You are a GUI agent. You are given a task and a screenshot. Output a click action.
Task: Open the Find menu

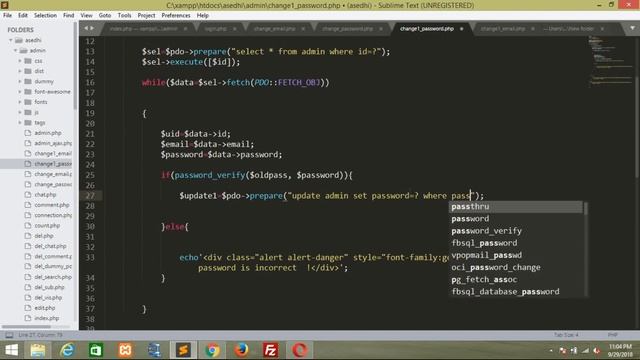(x=68, y=15)
